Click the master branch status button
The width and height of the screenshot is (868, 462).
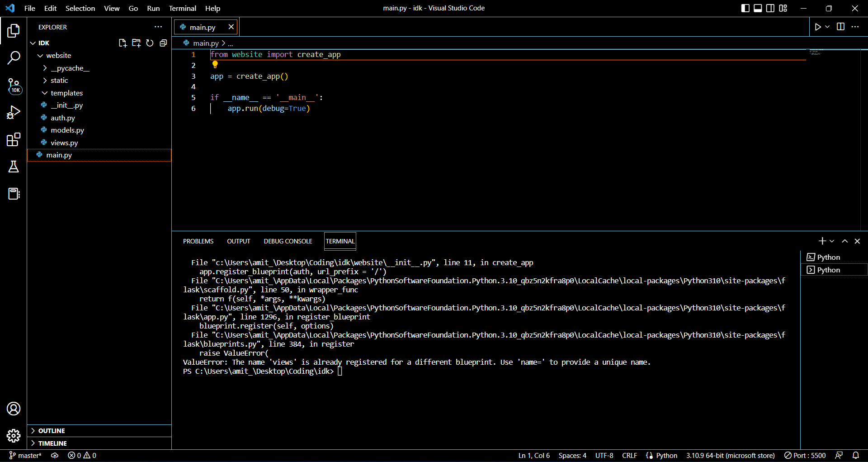pos(26,455)
